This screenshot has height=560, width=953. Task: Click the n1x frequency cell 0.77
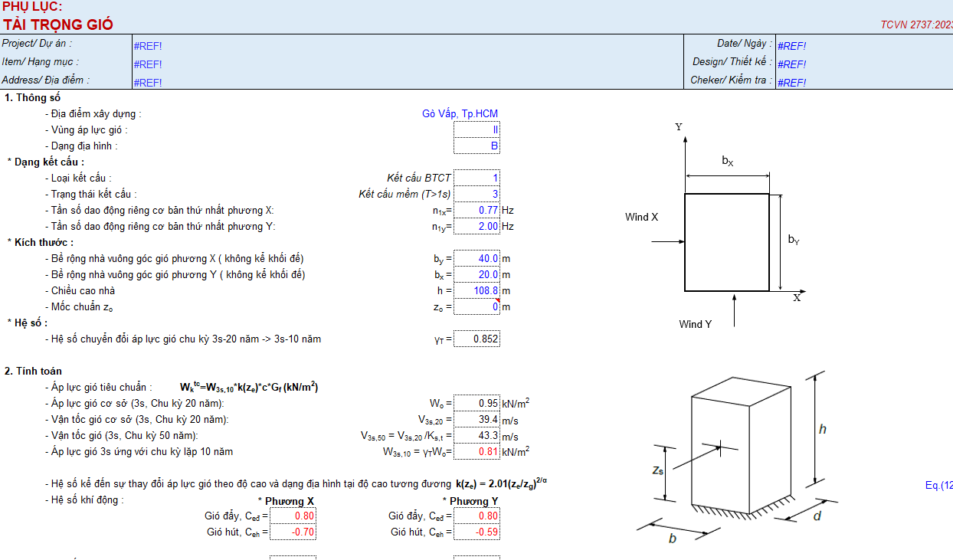476,211
